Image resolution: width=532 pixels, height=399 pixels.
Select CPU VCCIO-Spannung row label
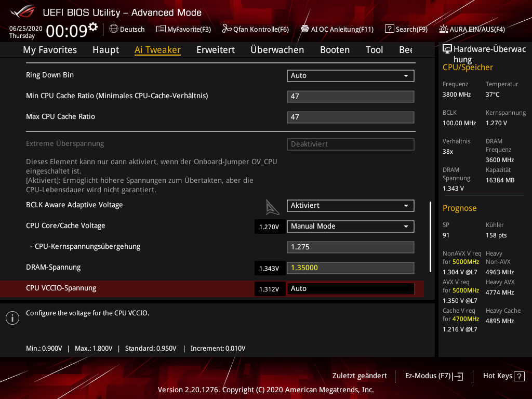click(x=61, y=288)
